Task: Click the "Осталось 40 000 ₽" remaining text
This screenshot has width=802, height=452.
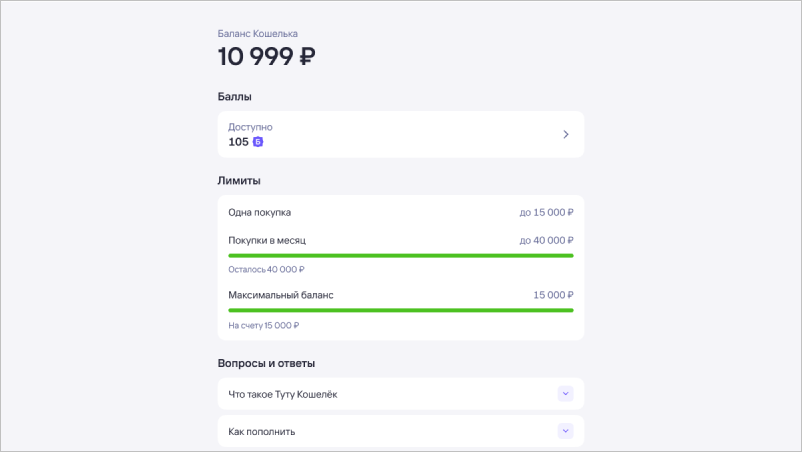Action: [x=266, y=269]
